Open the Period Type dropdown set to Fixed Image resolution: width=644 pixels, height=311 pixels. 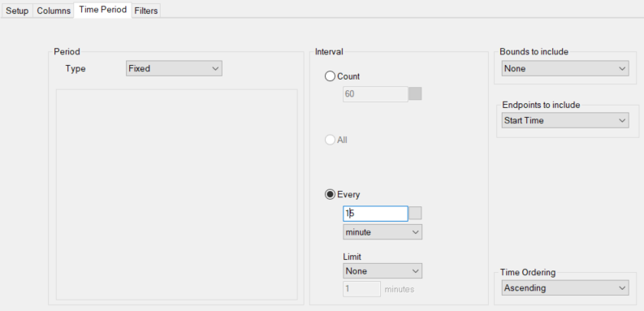point(174,68)
